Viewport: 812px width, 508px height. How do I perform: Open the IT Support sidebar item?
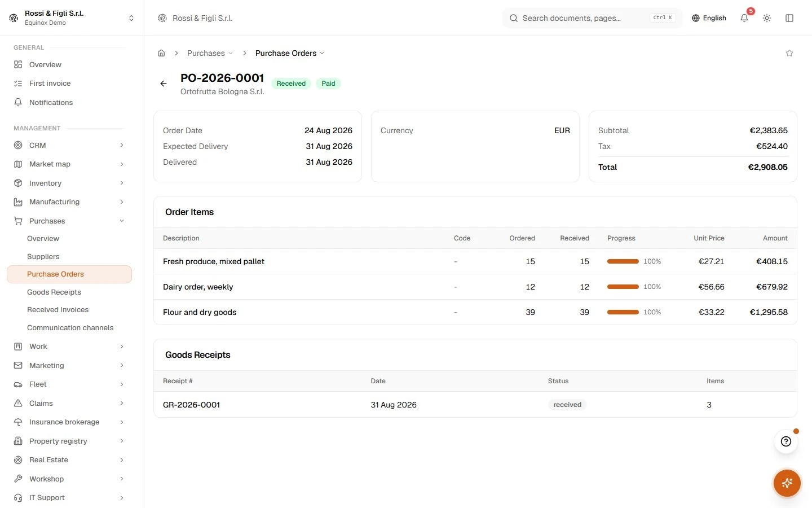point(69,498)
